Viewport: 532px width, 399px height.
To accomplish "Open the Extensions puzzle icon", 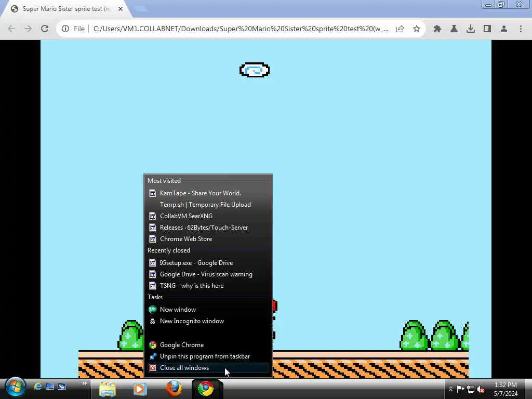I will click(437, 29).
